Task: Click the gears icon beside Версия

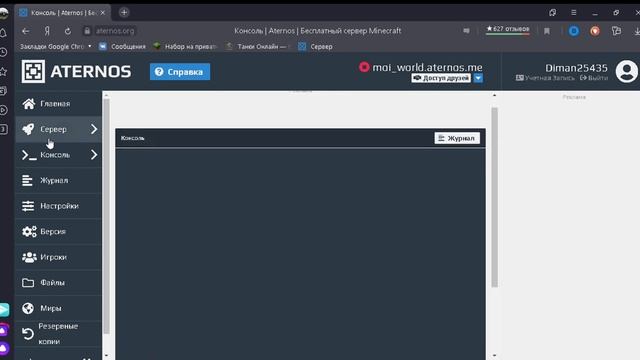Action: click(x=29, y=231)
